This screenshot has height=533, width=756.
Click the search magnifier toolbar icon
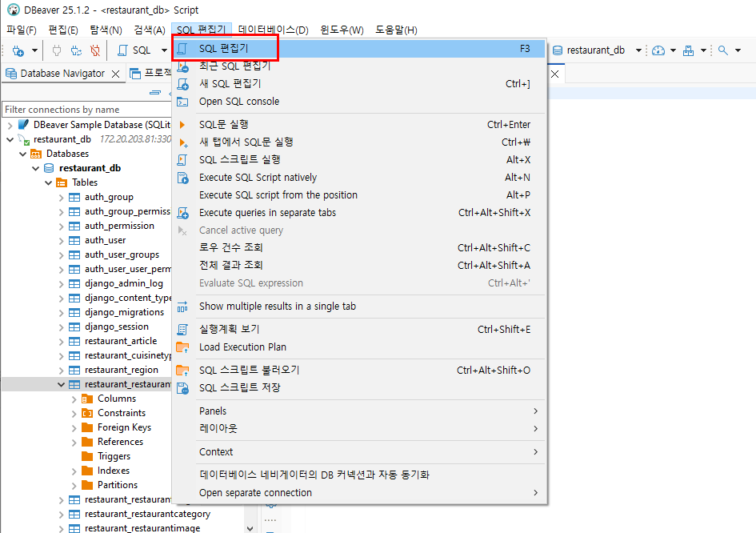[x=722, y=50]
